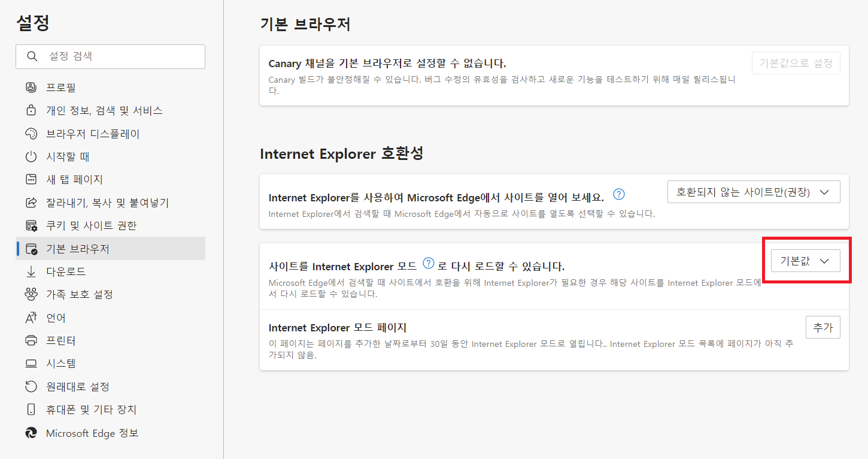Click the description about 30일 동안 Internet Explorer 모드
The image size is (868, 459).
(x=531, y=349)
